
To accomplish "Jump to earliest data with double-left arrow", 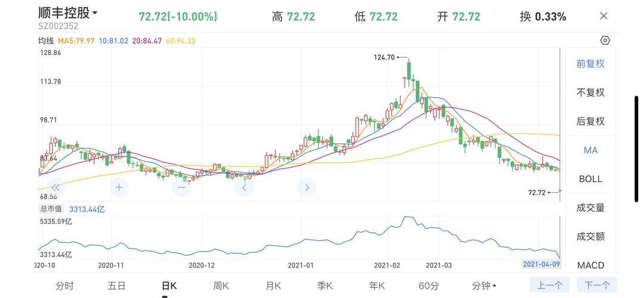I will tap(56, 188).
